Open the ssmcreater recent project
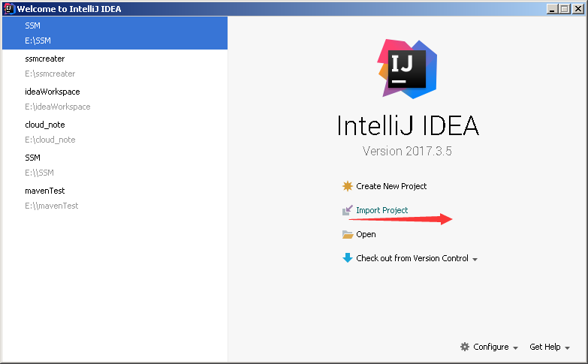The width and height of the screenshot is (588, 364). coord(115,66)
